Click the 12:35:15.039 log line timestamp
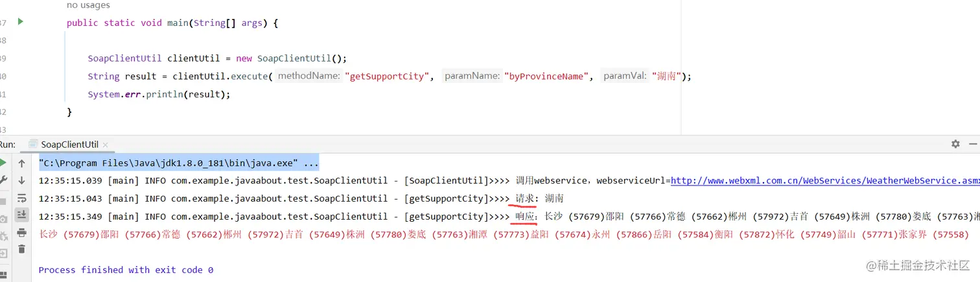The image size is (980, 282). point(71,181)
